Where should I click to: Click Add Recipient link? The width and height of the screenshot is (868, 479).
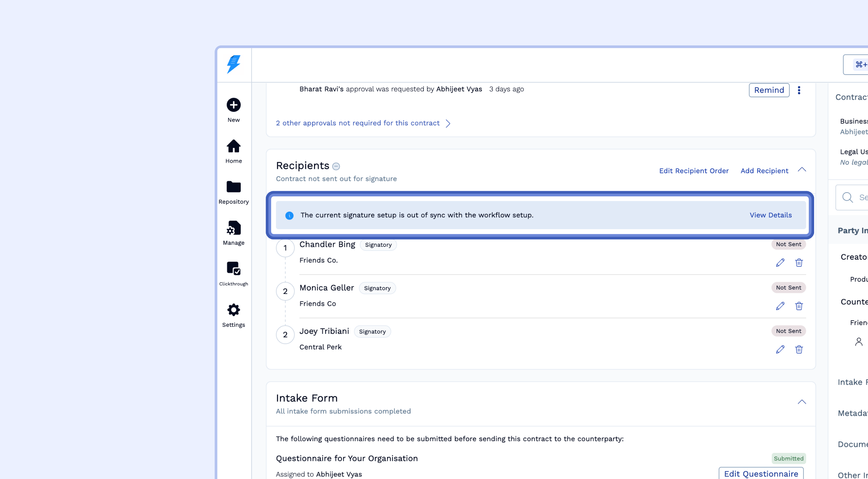(x=764, y=171)
